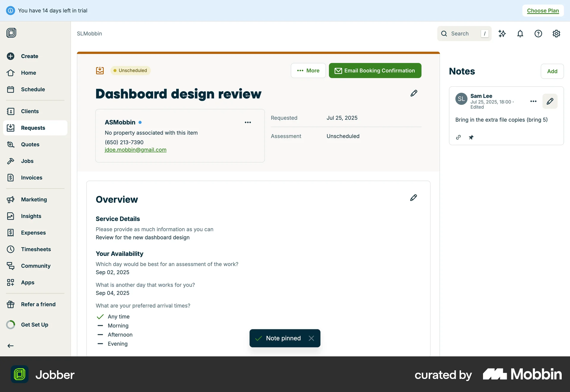Open the notifications bell icon
Screen dimensions: 570x392
tap(520, 34)
